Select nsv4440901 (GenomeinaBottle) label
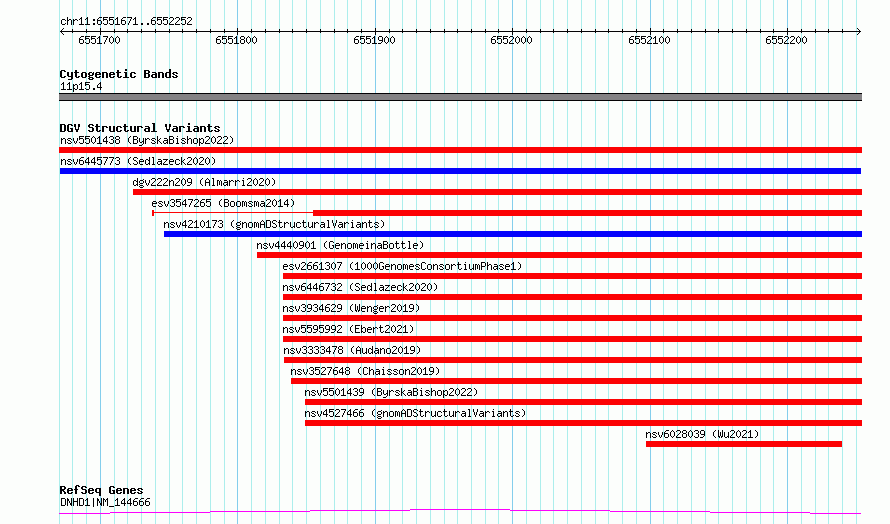 [x=340, y=245]
